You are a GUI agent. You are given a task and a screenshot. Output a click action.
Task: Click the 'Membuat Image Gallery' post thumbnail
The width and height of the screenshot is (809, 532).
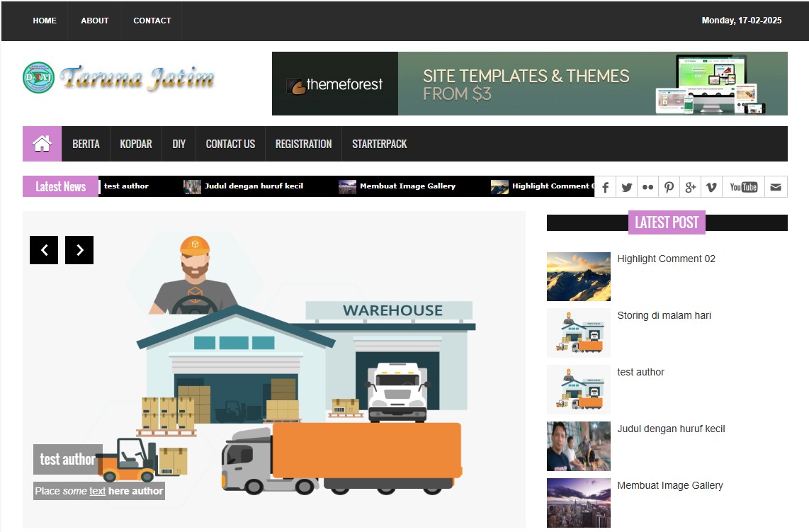coord(578,502)
